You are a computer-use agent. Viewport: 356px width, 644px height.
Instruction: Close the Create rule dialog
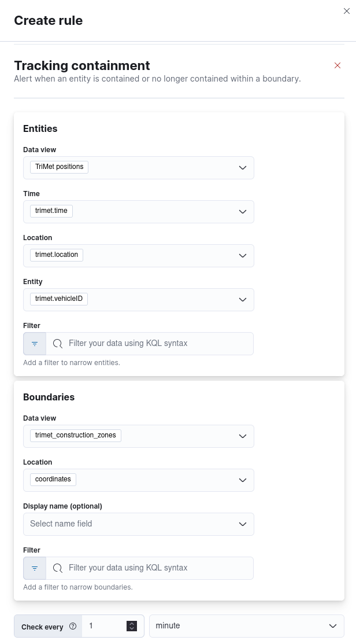click(347, 11)
